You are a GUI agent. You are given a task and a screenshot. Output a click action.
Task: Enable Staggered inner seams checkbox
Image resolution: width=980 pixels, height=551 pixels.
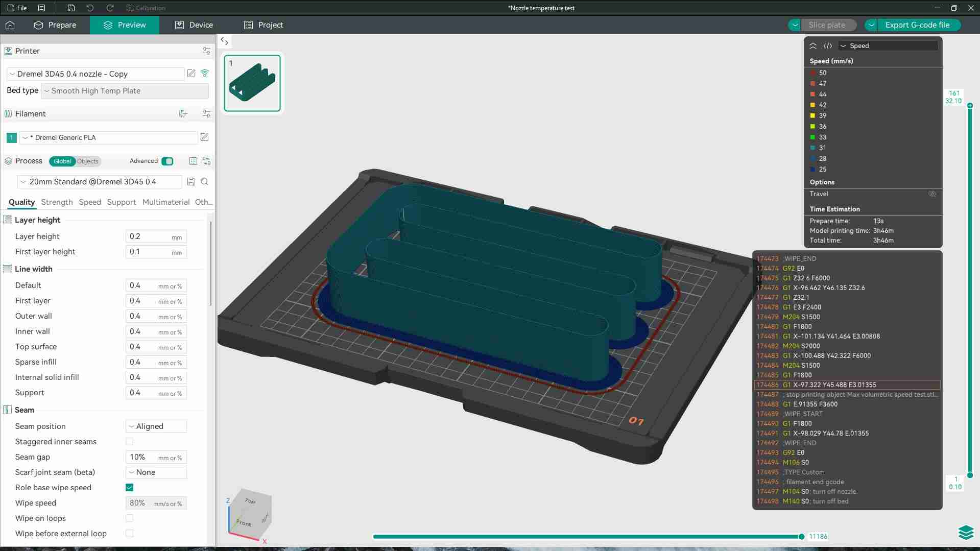[130, 442]
